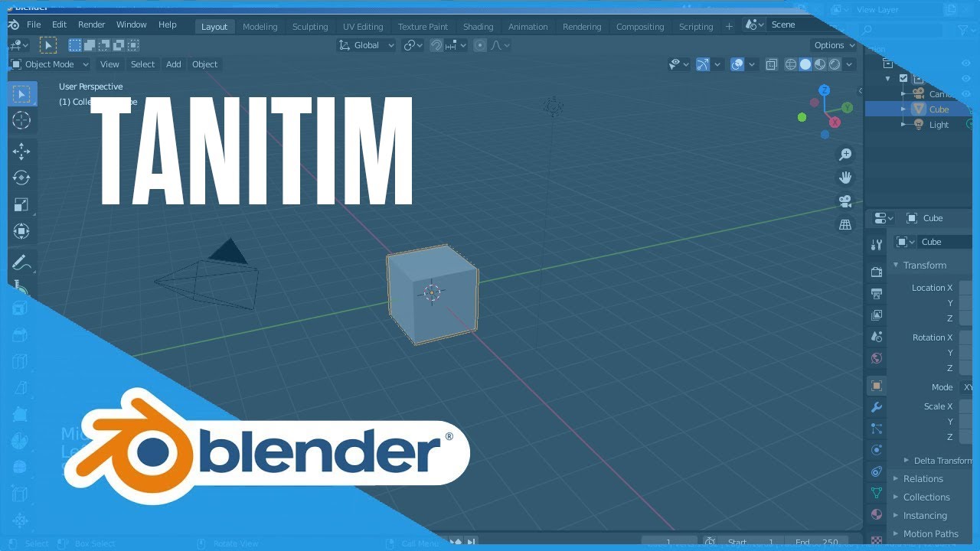Open Modifier properties wrench icon
This screenshot has height=551, width=980.
pyautogui.click(x=877, y=407)
